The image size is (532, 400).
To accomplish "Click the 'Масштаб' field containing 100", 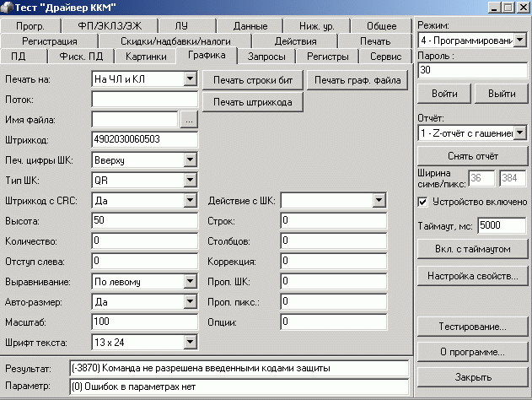I will coord(144,322).
